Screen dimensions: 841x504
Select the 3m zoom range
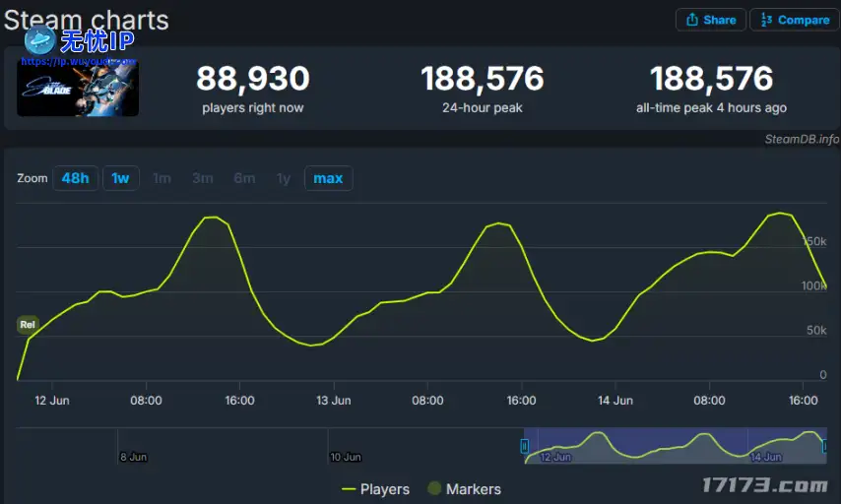point(203,178)
